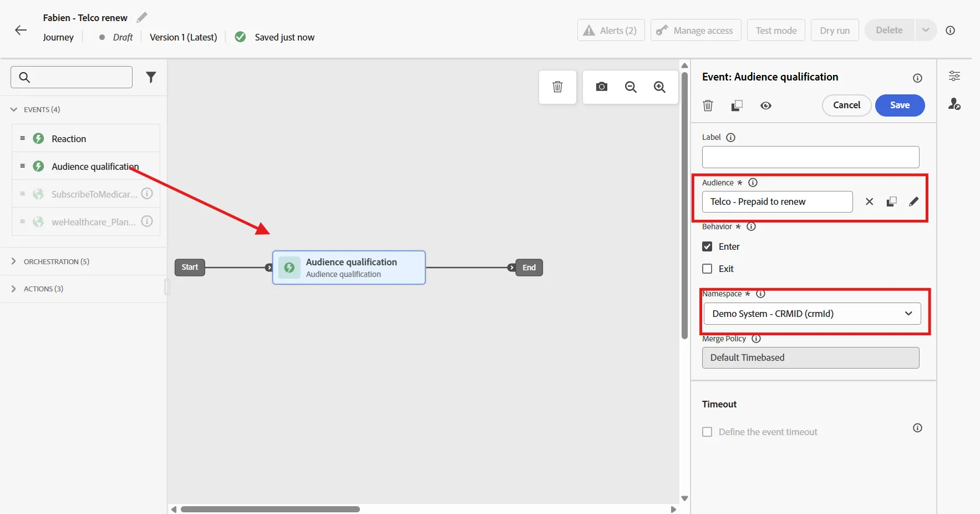Check the Exit behavior checkbox
The width and height of the screenshot is (980, 514).
tap(707, 269)
